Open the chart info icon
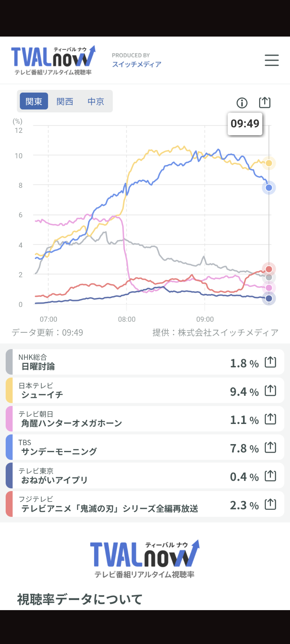The image size is (290, 644). pyautogui.click(x=242, y=103)
